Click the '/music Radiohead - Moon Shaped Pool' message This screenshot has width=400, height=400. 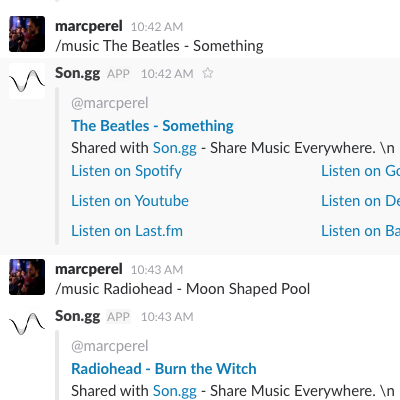tap(183, 289)
